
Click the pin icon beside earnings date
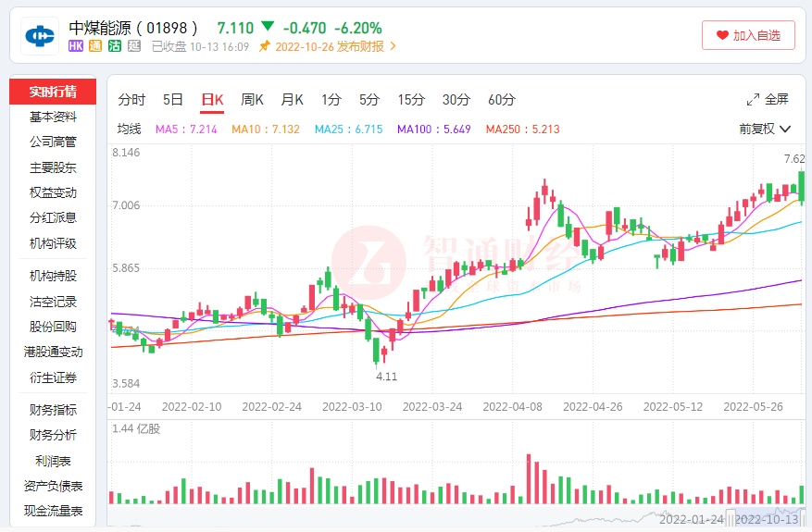pyautogui.click(x=265, y=46)
